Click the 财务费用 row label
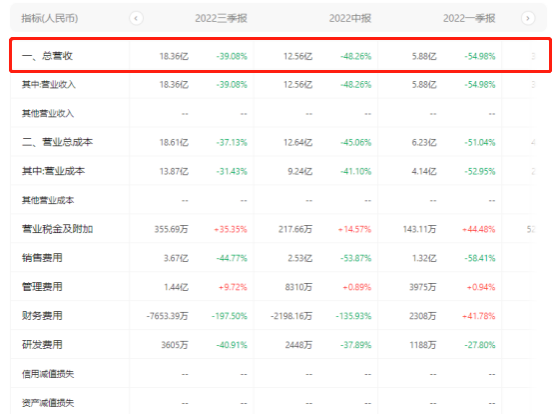Image resolution: width=554 pixels, height=414 pixels. [x=42, y=315]
